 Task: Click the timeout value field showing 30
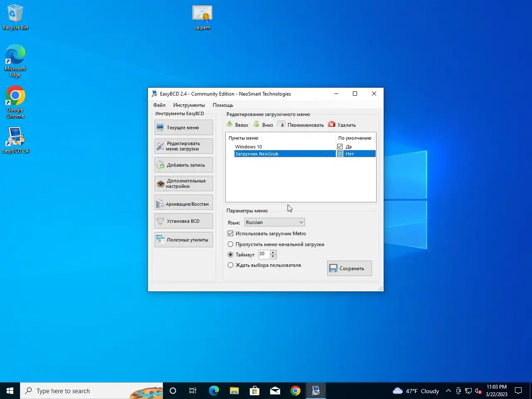tap(264, 254)
